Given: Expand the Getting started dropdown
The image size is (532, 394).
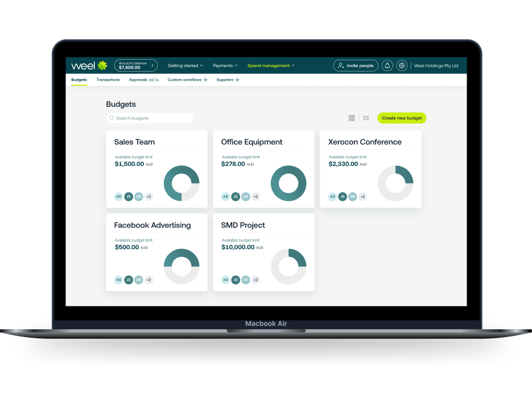Looking at the screenshot, I should tap(185, 65).
